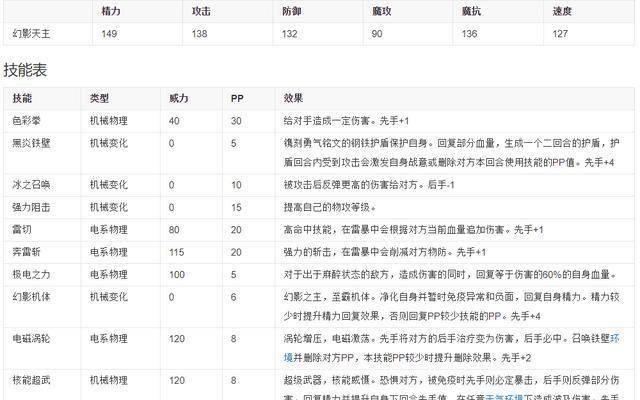Click the 魔攻 column header
640x400 pixels.
click(x=381, y=11)
